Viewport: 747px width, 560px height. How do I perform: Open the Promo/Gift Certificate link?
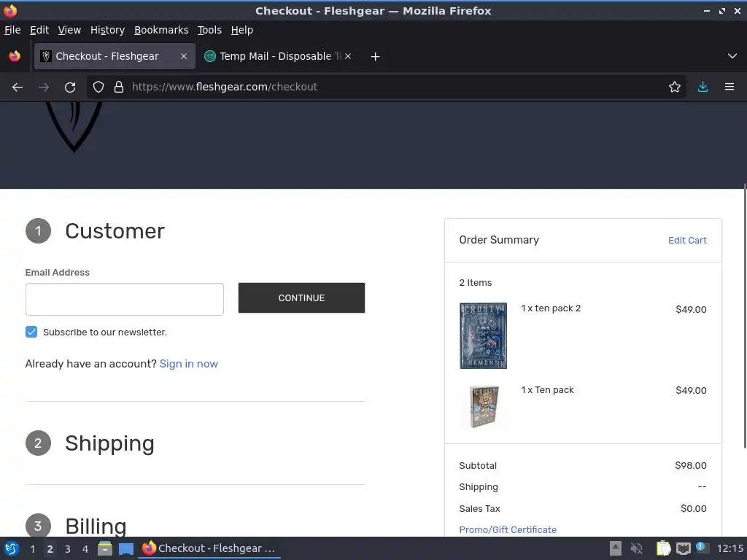coord(508,529)
